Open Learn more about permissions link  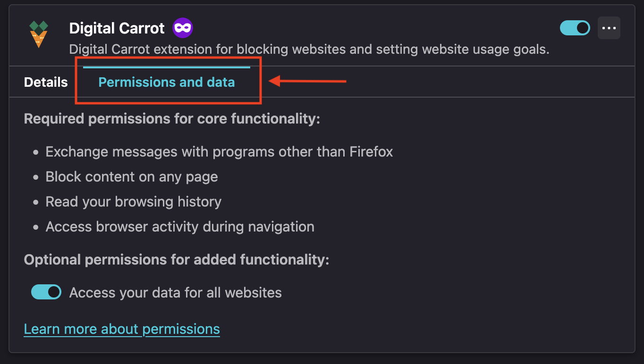click(x=122, y=329)
